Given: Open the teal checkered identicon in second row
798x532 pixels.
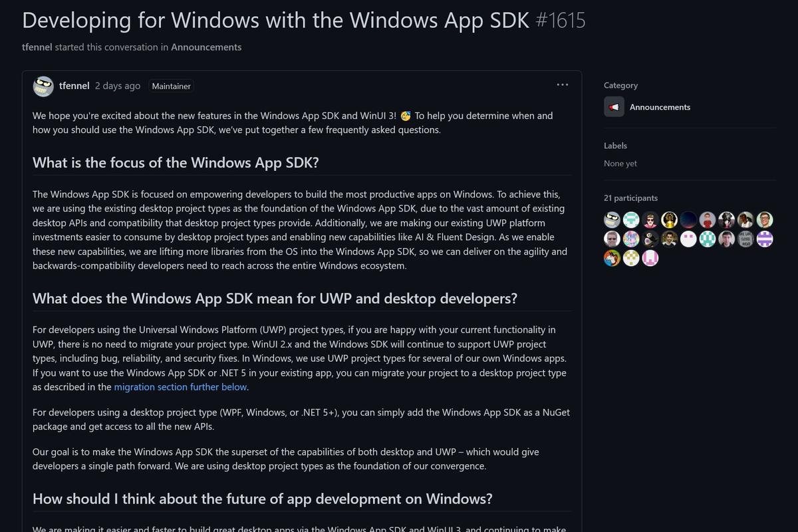Looking at the screenshot, I should [x=708, y=239].
